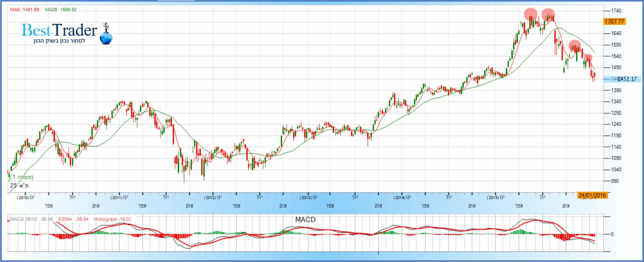
Task: Click the MACD panel title
Action: point(305,220)
